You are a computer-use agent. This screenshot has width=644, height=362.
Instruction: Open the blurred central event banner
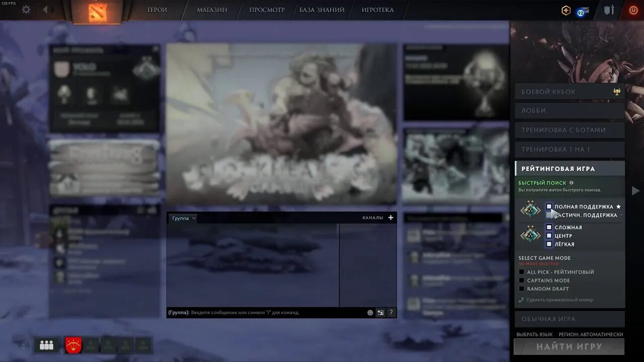(x=281, y=124)
